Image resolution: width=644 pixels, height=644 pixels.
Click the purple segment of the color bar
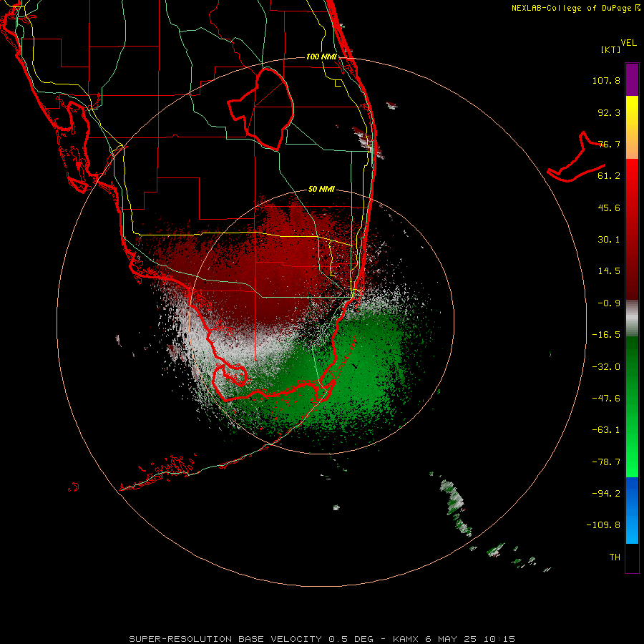[632, 79]
